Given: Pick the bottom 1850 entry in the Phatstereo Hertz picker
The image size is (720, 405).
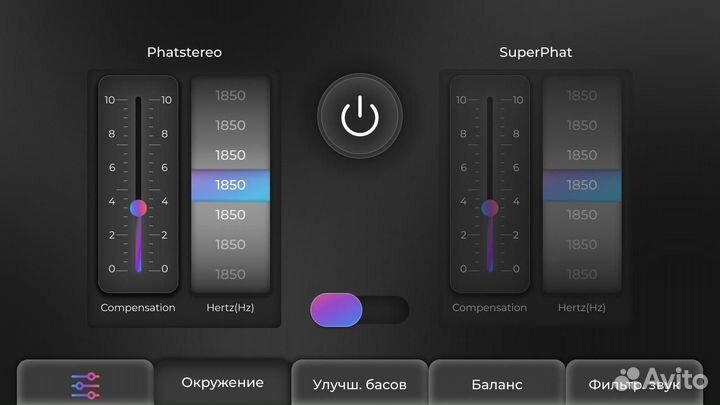Looking at the screenshot, I should pyautogui.click(x=231, y=274).
